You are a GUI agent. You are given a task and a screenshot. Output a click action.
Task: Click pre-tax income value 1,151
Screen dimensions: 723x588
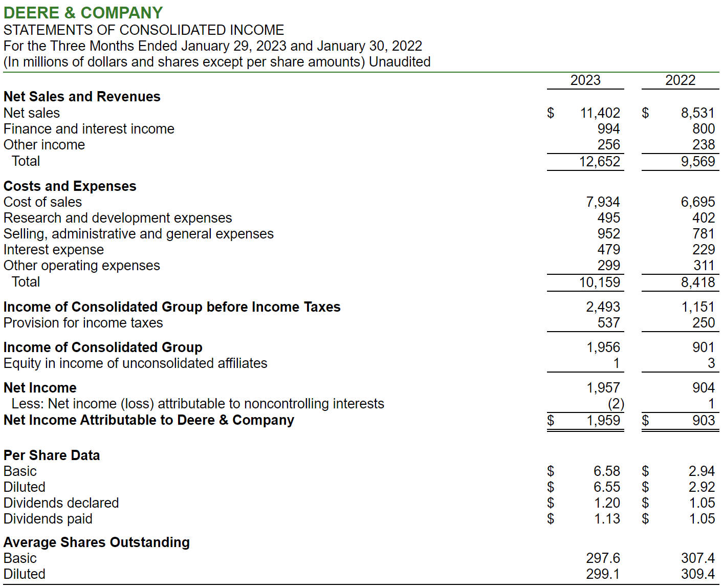(x=698, y=307)
